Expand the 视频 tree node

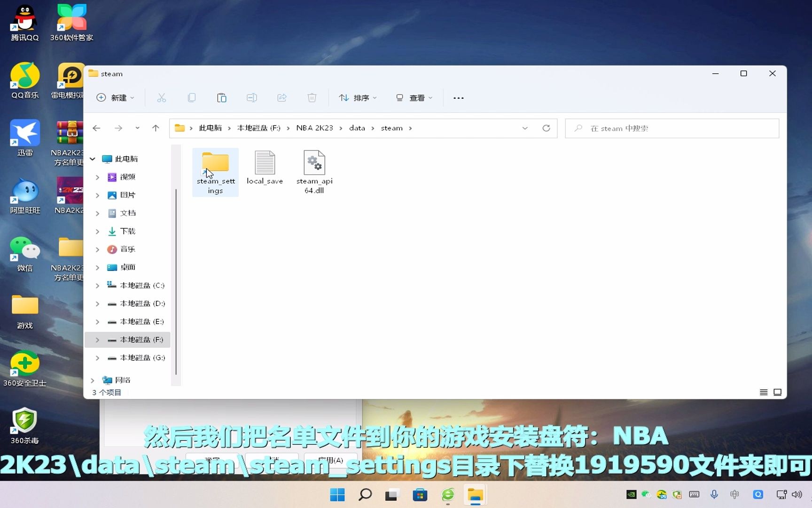point(97,177)
